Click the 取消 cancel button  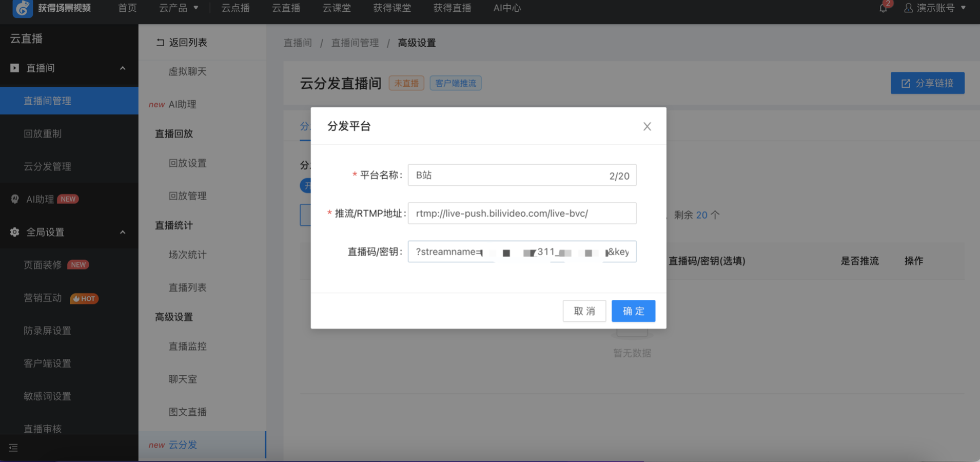click(x=584, y=311)
